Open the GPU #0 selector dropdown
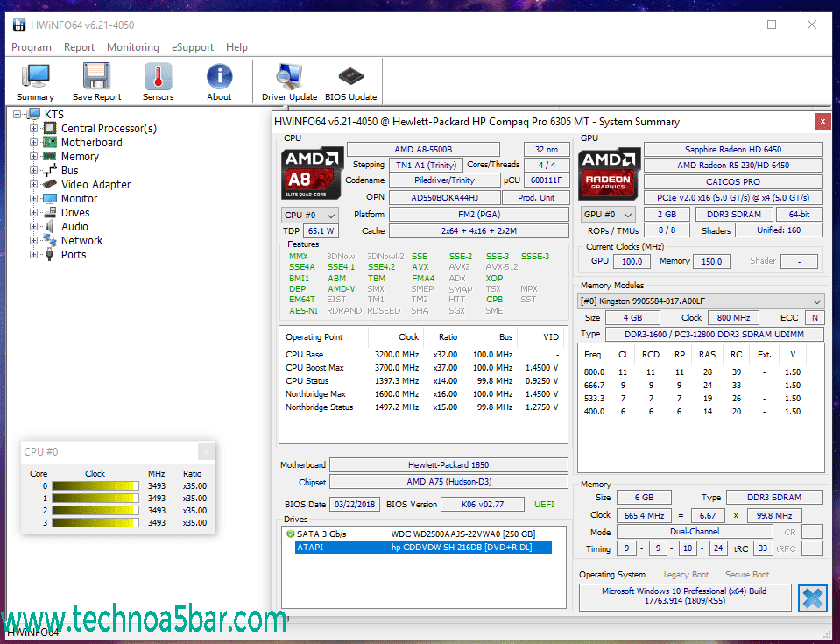Viewport: 840px width, 644px height. click(x=608, y=215)
